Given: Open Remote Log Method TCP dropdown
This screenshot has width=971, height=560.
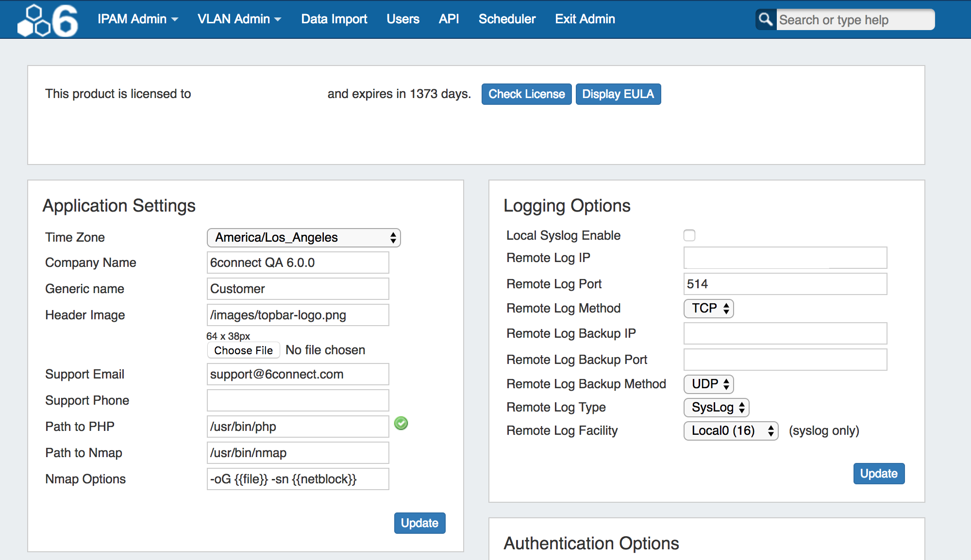Looking at the screenshot, I should point(708,308).
